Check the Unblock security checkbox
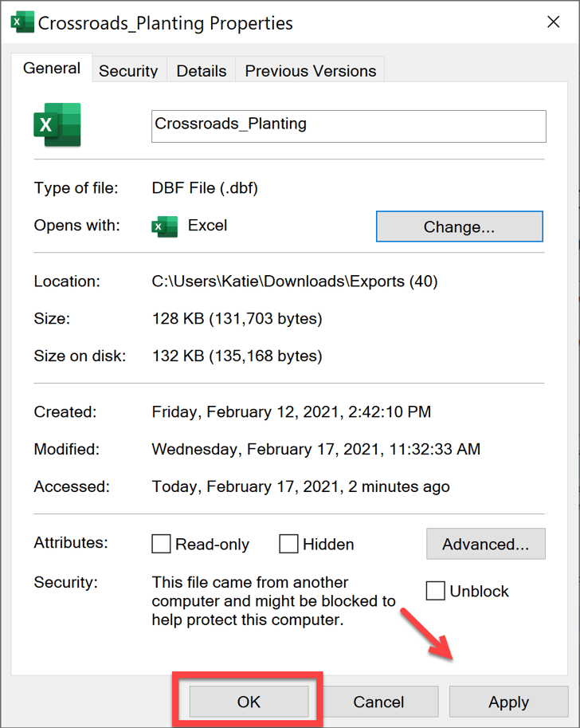Screen dimensions: 580x728 (435, 591)
